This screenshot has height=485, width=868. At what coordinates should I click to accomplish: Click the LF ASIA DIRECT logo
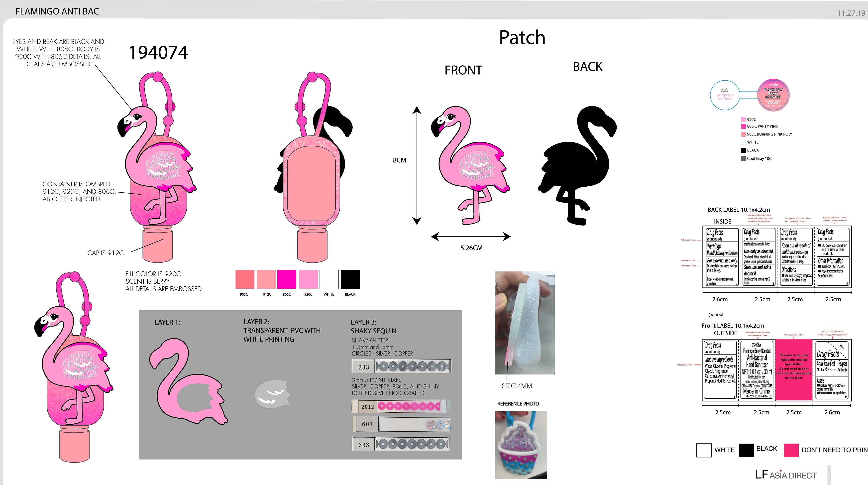click(x=786, y=475)
